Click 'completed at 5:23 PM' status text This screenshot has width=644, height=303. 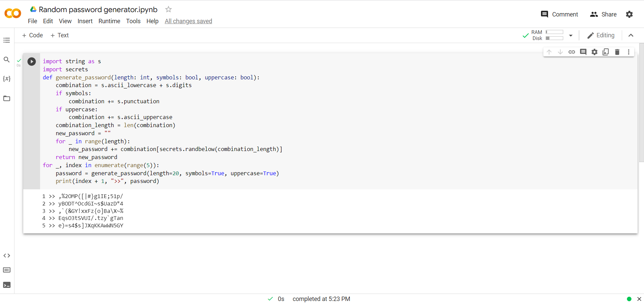point(321,299)
